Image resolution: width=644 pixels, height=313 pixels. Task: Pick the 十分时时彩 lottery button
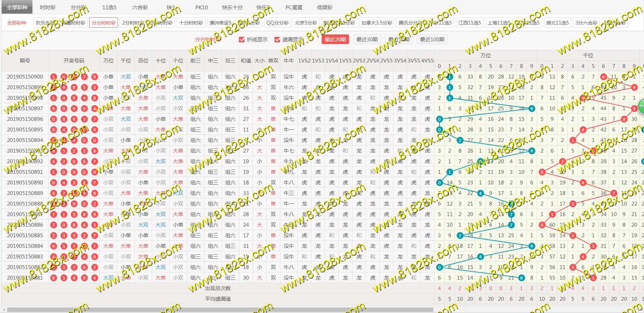[191, 23]
